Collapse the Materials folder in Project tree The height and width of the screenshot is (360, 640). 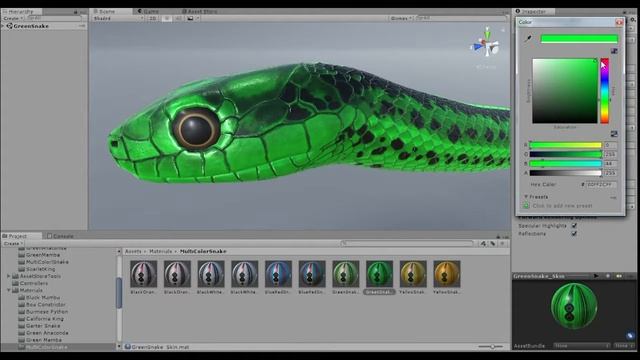click(x=9, y=290)
